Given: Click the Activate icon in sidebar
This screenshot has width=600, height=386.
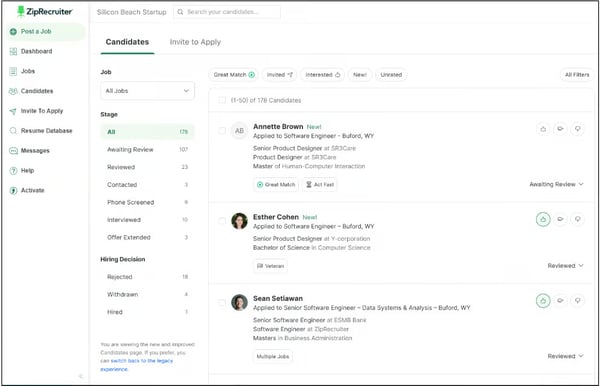Looking at the screenshot, I should click(13, 191).
